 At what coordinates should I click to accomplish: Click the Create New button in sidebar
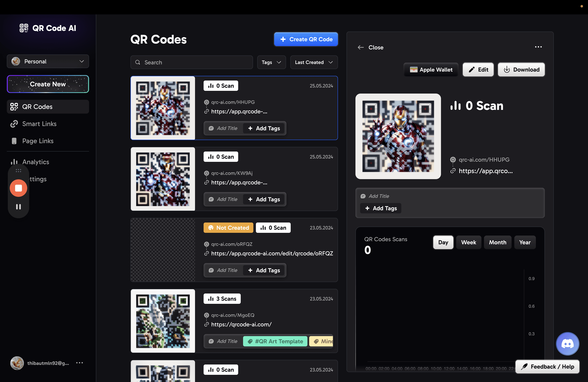[48, 84]
